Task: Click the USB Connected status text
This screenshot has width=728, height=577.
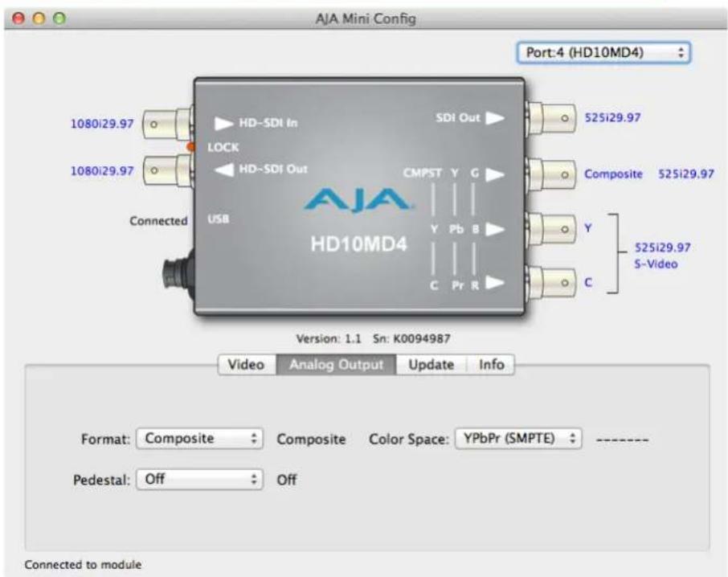Action: point(158,221)
